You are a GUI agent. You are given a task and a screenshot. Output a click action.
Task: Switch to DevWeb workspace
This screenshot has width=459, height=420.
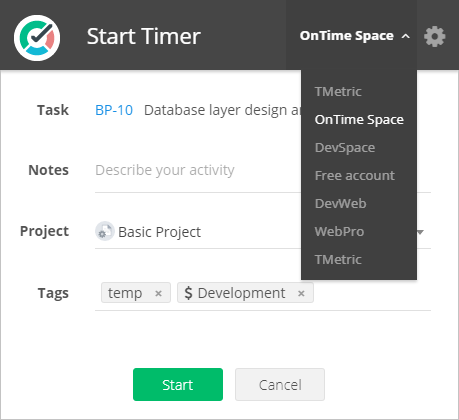coord(340,203)
